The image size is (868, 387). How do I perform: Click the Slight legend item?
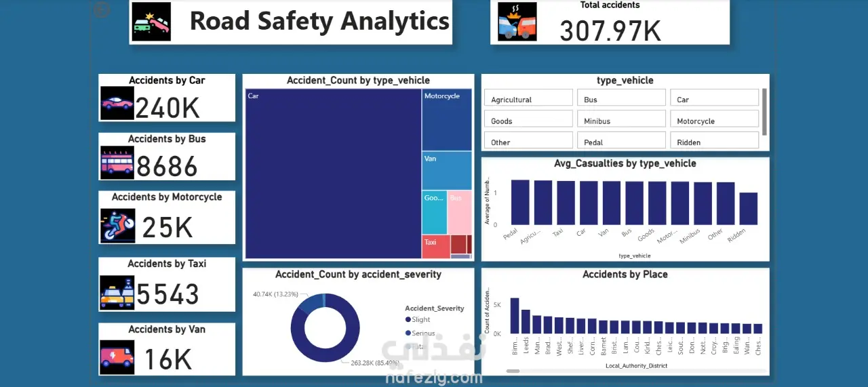point(418,319)
